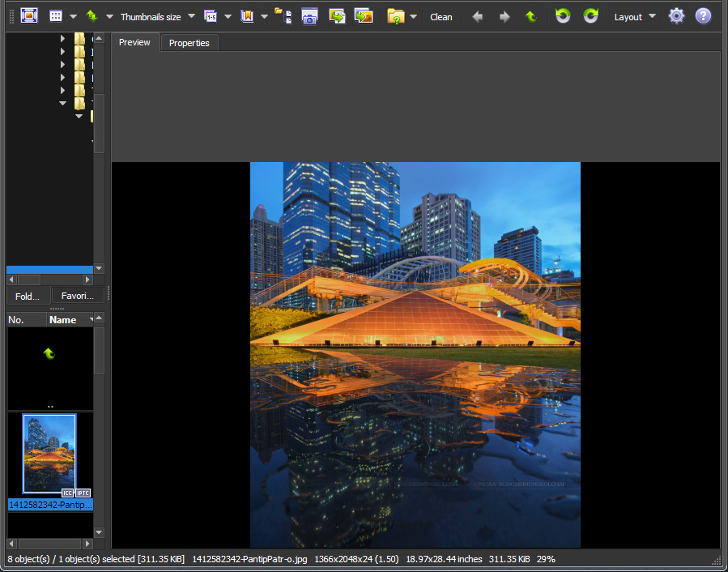Sort files by the Name column header
The image size is (728, 572).
click(63, 320)
